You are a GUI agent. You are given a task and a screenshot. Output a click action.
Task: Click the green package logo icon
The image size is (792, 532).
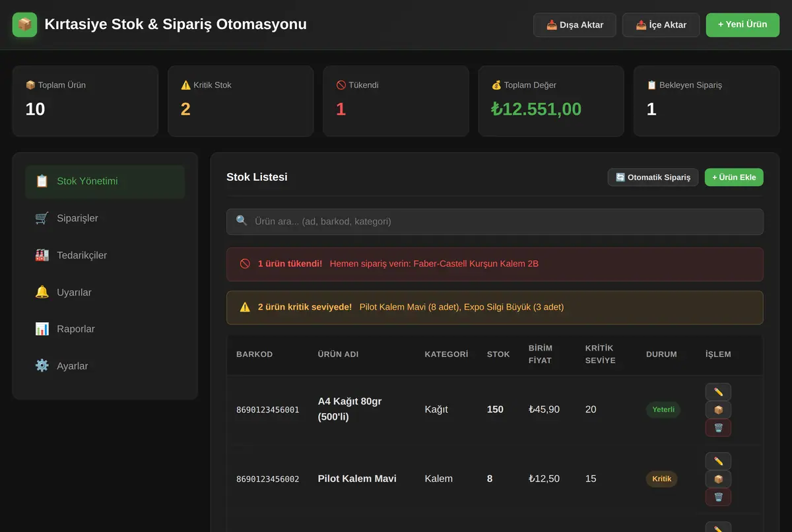coord(24,24)
